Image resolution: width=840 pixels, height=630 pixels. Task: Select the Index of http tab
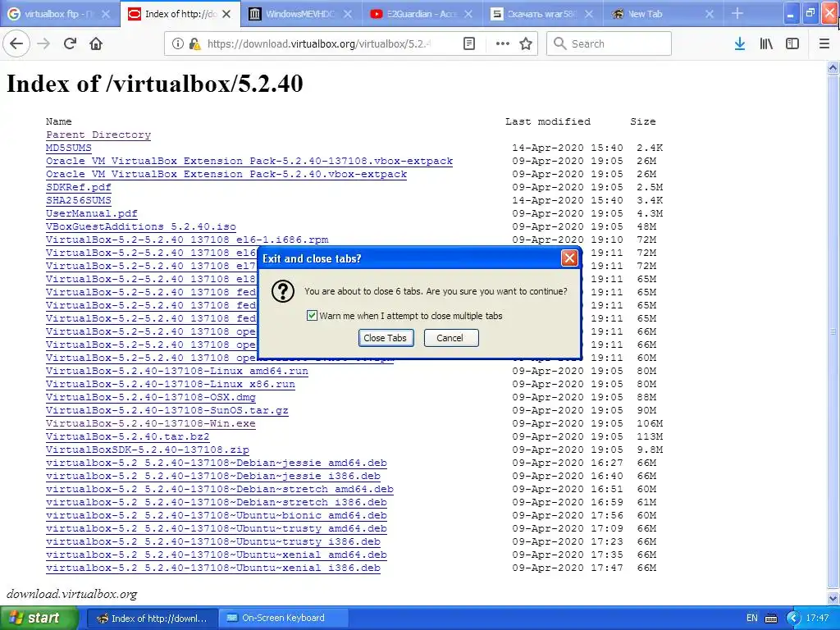tap(180, 15)
